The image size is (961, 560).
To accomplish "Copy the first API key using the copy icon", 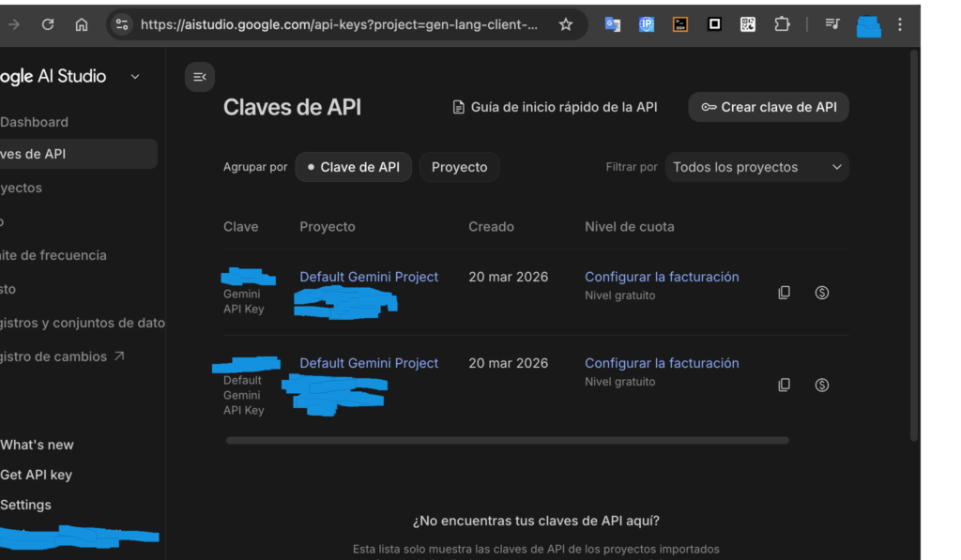I will point(785,293).
